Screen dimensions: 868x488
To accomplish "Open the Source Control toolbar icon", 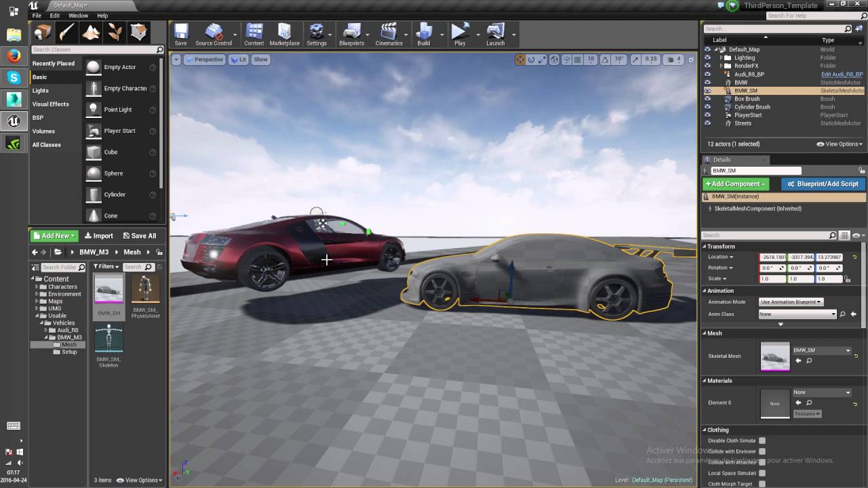I will [214, 35].
